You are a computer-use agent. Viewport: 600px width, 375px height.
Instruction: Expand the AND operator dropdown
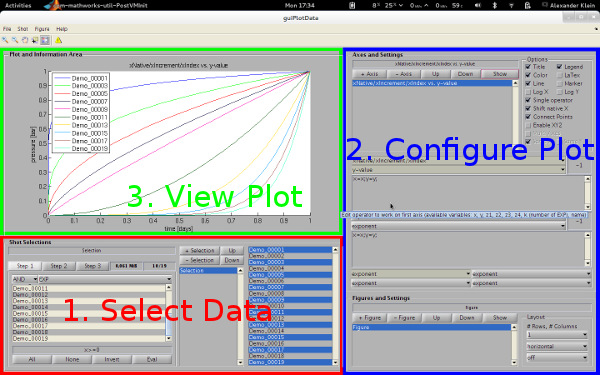tap(24, 279)
